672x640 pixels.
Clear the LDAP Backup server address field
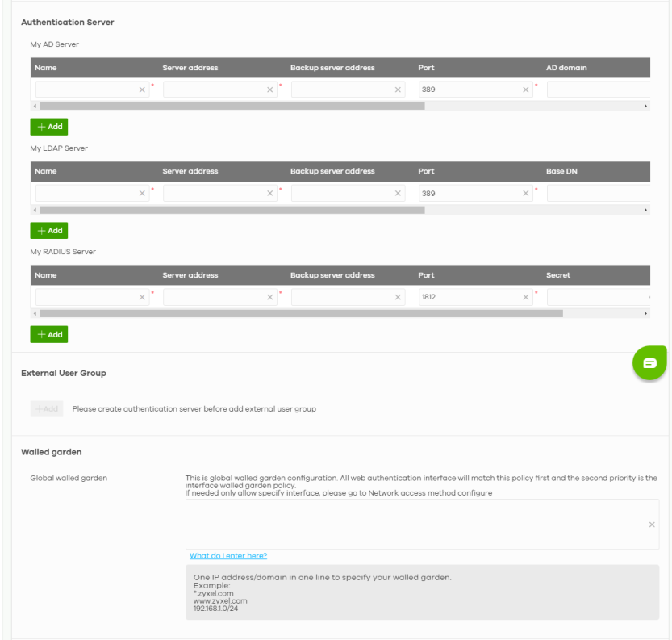pyautogui.click(x=399, y=194)
